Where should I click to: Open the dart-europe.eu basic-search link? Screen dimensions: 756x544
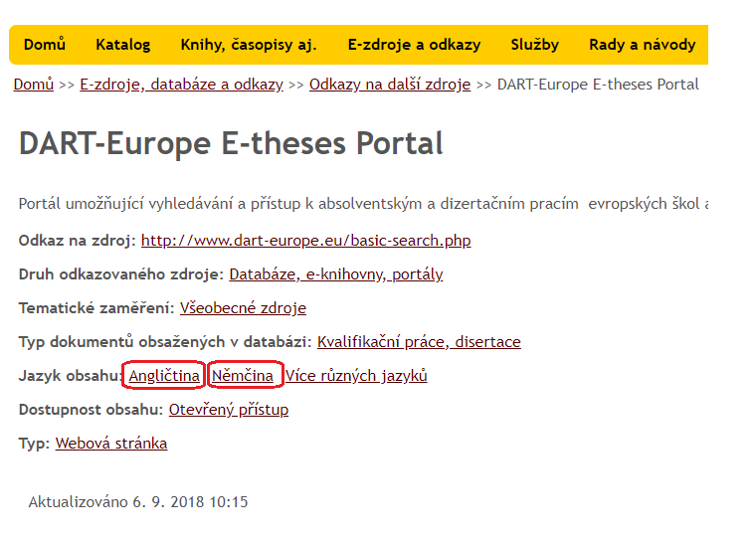tap(305, 240)
